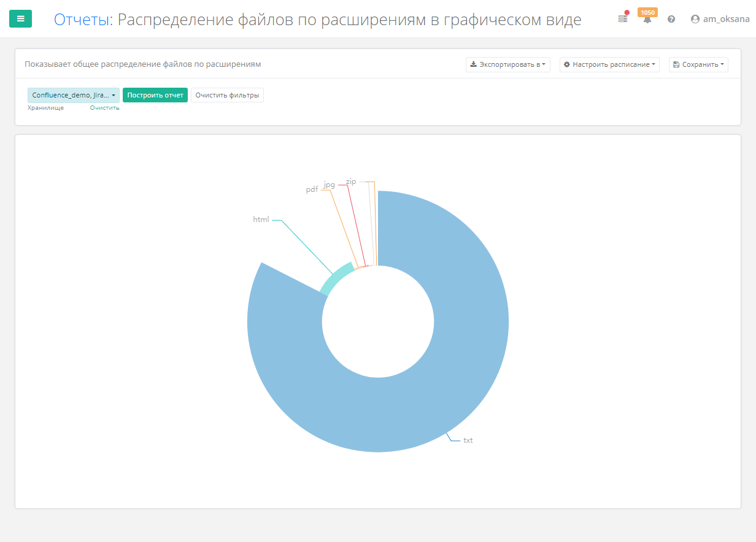Open the hamburger menu

click(x=21, y=19)
